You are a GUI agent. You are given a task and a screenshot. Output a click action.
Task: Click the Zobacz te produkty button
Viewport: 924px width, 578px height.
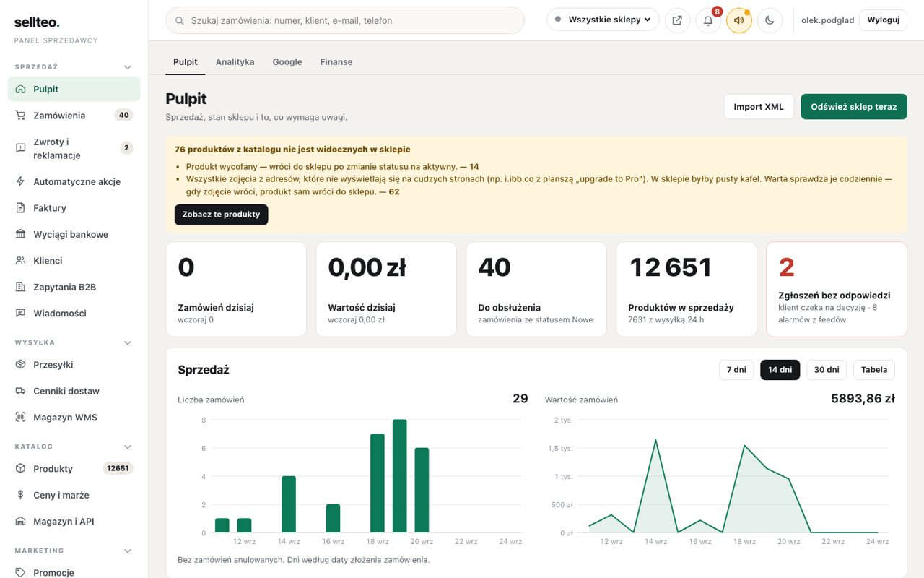click(x=221, y=215)
